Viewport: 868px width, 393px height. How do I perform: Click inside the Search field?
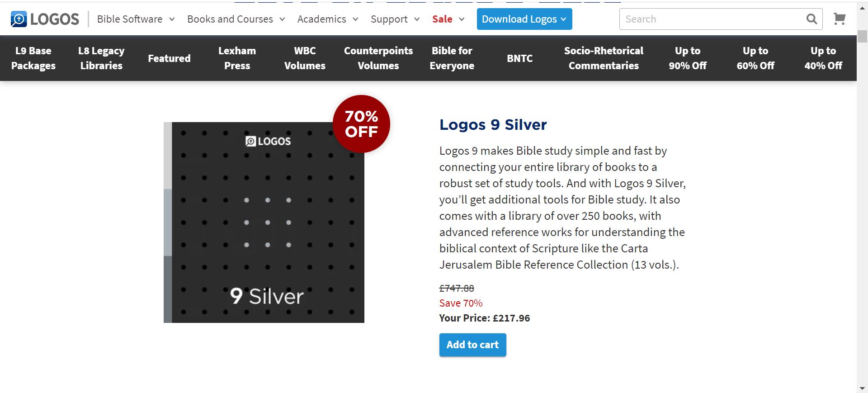(x=701, y=19)
